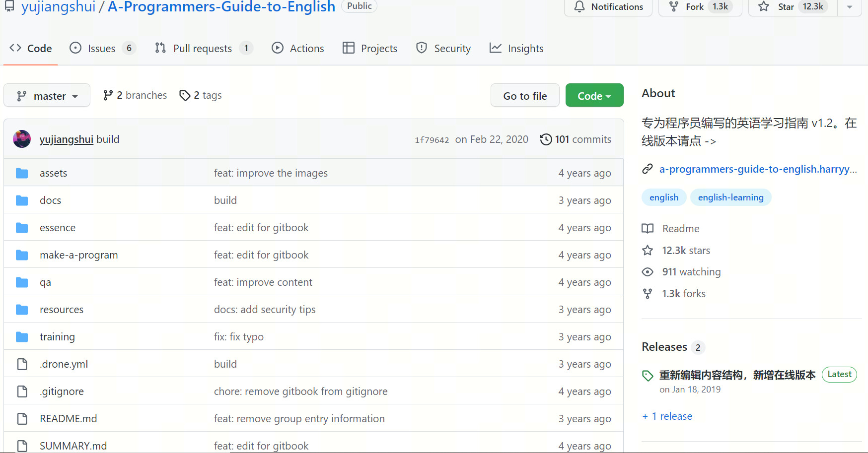Click the forks icon in About

click(x=648, y=294)
